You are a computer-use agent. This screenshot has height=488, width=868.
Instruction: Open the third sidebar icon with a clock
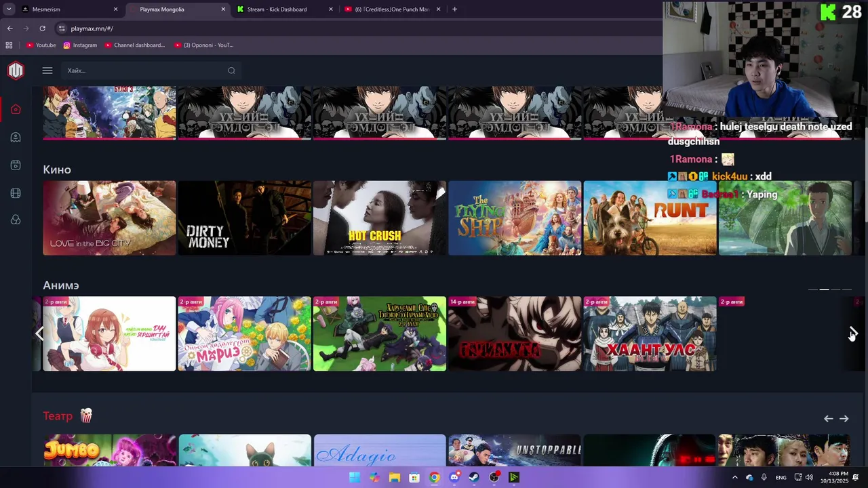(x=16, y=165)
